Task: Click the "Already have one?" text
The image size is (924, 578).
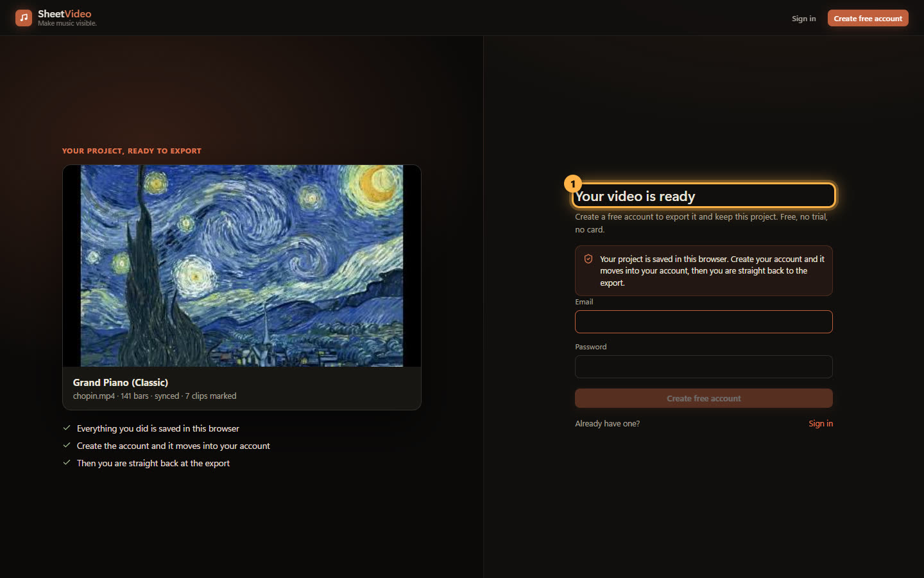Action: pyautogui.click(x=607, y=423)
